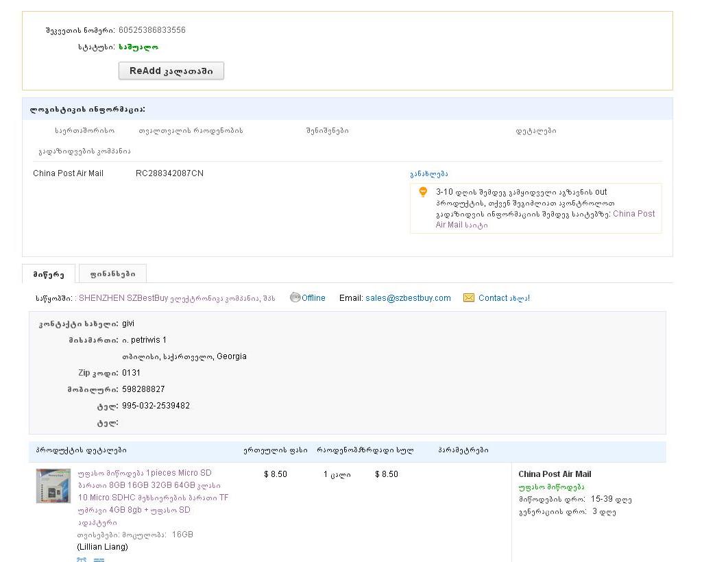The height and width of the screenshot is (562, 728).
Task: Click the Offline status text link
Action: click(x=313, y=298)
